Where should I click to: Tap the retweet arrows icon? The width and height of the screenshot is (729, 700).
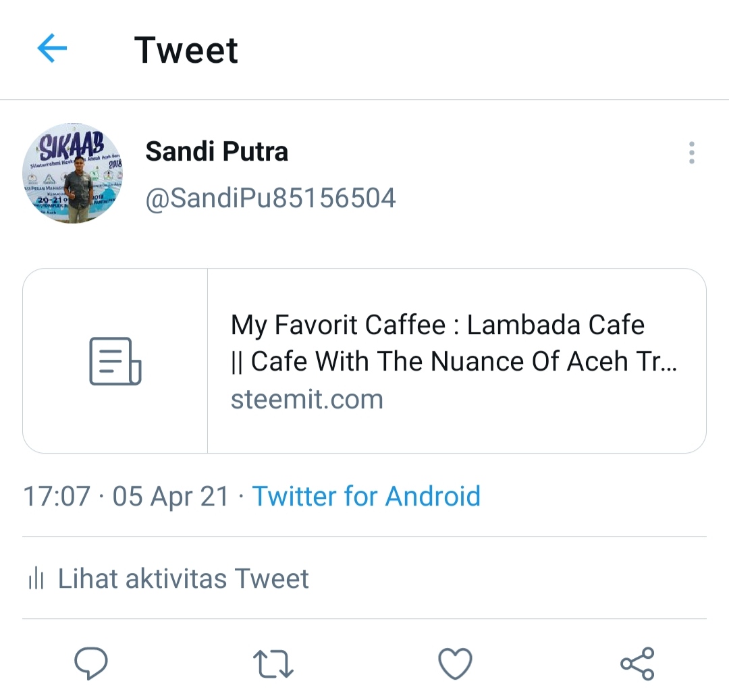tap(273, 664)
